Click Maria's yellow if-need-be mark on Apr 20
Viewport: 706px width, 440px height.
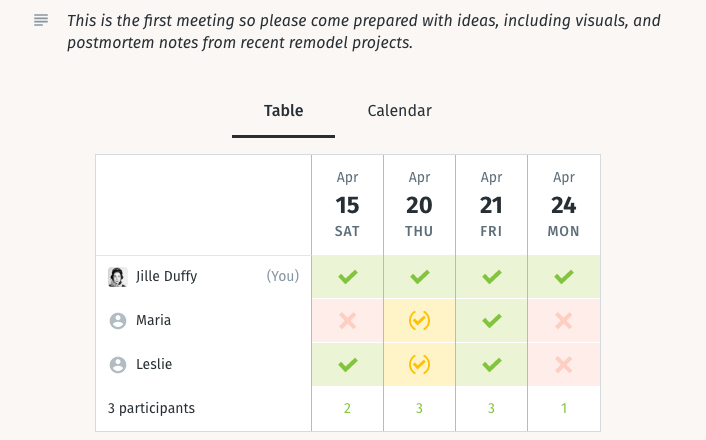pyautogui.click(x=420, y=321)
